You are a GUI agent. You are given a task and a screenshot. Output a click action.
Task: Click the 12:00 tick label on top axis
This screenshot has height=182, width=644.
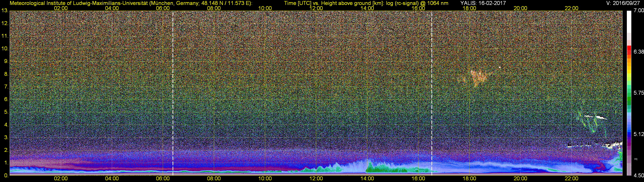point(316,8)
